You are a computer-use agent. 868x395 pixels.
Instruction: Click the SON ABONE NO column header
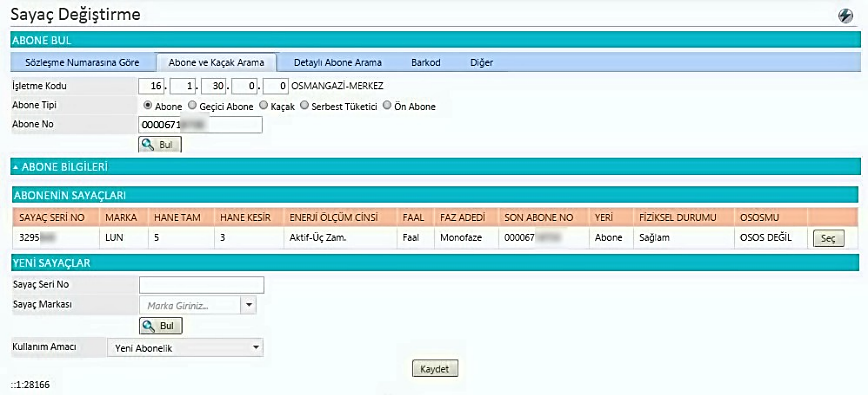[543, 217]
